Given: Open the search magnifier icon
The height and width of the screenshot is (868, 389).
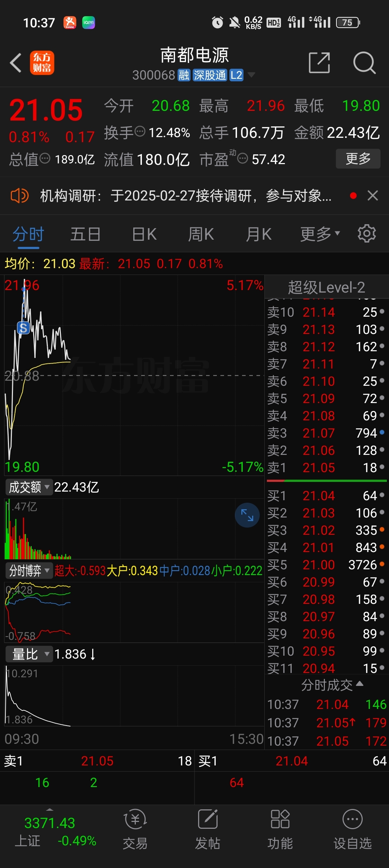Looking at the screenshot, I should click(x=365, y=63).
